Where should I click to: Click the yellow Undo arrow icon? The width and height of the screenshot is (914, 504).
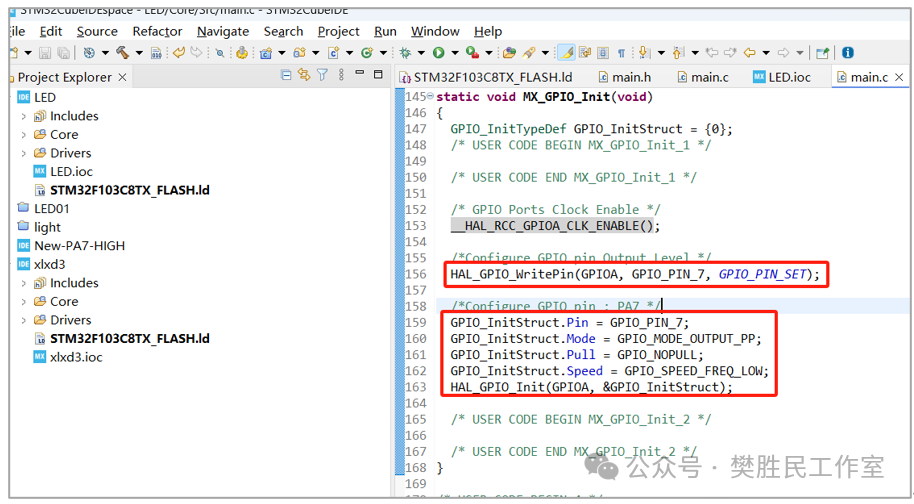[179, 53]
